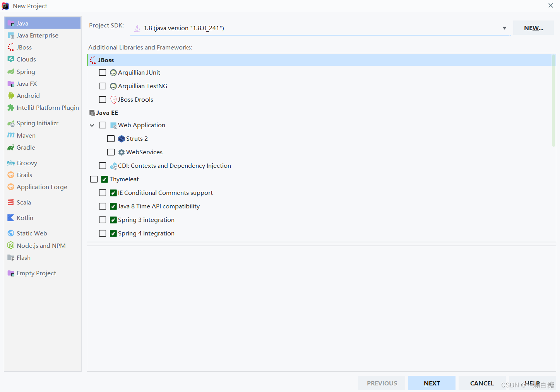Choose the Static Web globe icon
The image size is (560, 392).
[11, 233]
